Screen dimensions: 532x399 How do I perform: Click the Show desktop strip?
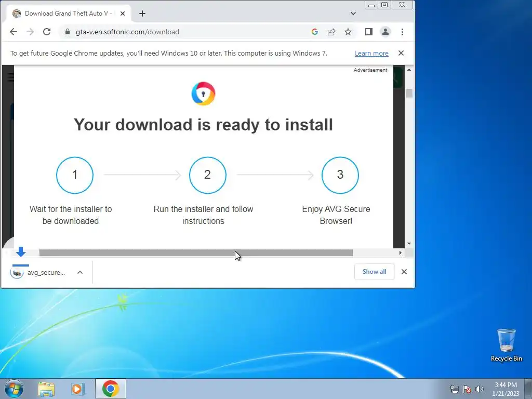click(528, 389)
